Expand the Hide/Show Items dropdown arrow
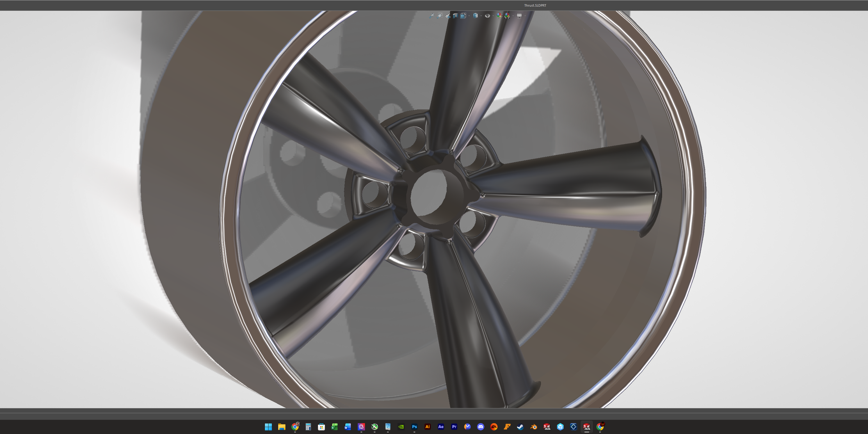This screenshot has width=868, height=434. [x=493, y=16]
